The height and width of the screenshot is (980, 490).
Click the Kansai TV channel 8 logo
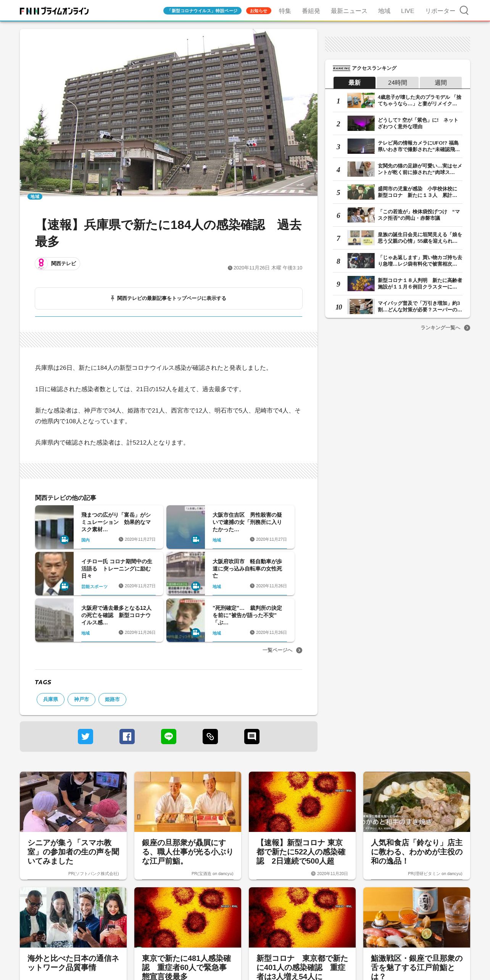pos(41,263)
